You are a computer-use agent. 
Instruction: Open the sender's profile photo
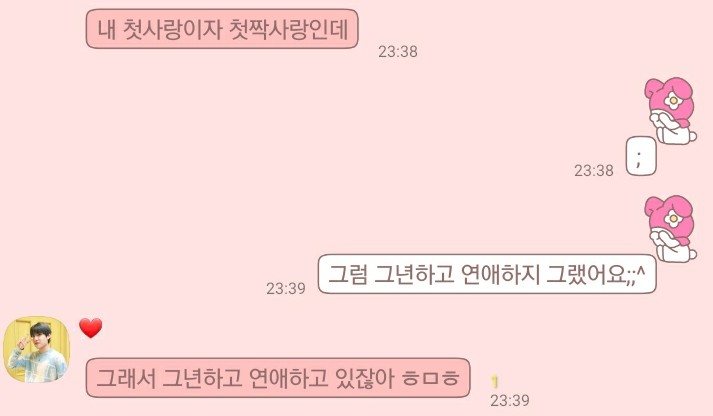pyautogui.click(x=37, y=350)
